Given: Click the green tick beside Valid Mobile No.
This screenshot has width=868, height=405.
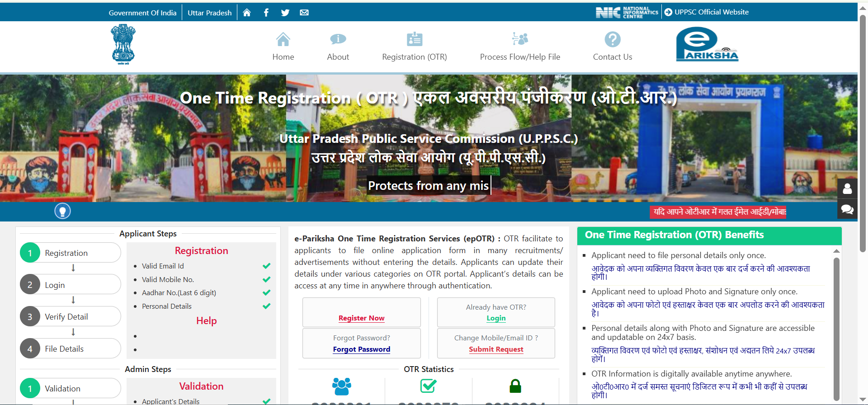Looking at the screenshot, I should 267,279.
